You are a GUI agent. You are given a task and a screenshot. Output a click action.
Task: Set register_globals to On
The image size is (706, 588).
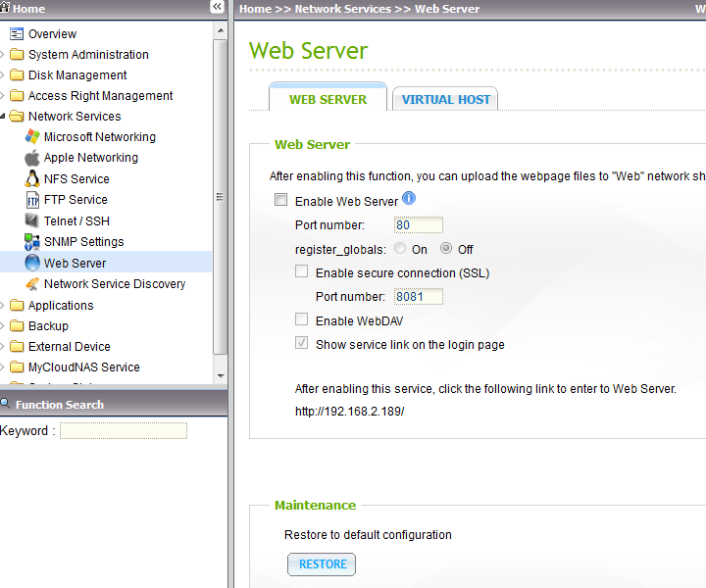coord(401,249)
